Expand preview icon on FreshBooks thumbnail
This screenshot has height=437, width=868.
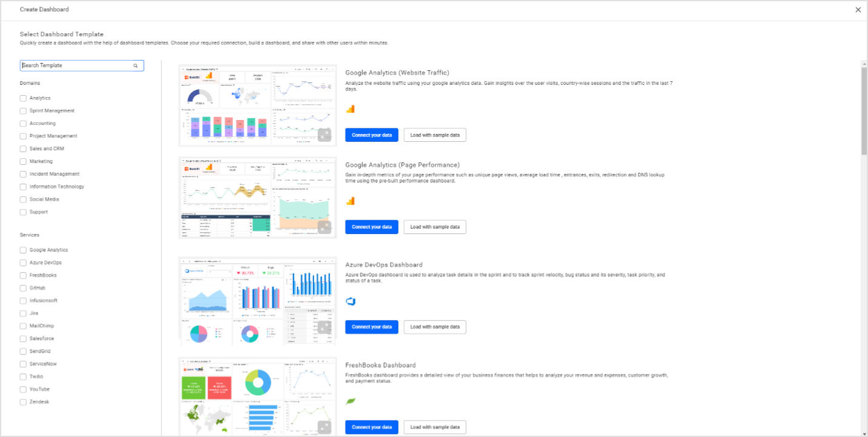click(x=325, y=428)
